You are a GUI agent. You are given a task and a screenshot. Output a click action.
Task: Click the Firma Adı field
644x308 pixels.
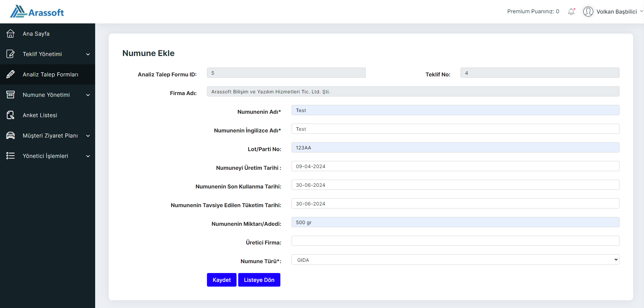pos(413,91)
